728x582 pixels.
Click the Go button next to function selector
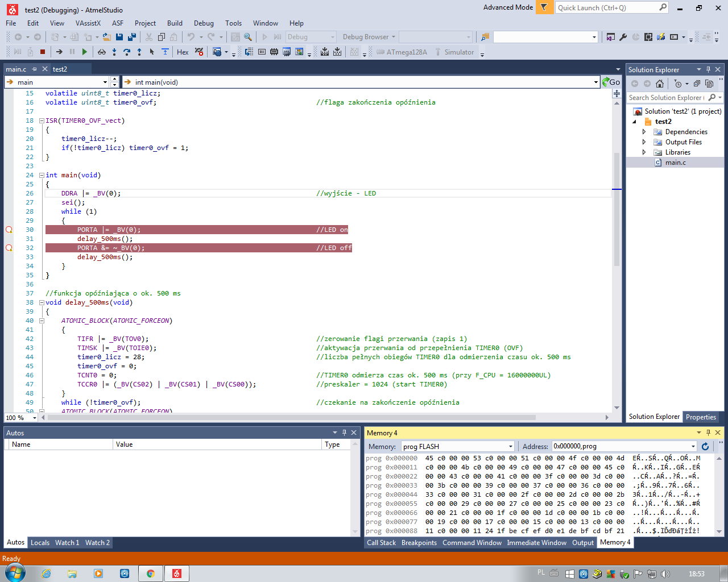pyautogui.click(x=611, y=82)
